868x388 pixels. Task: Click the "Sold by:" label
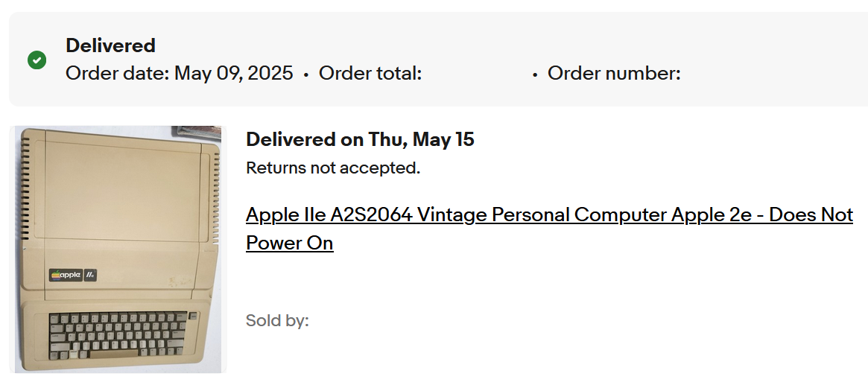[277, 321]
